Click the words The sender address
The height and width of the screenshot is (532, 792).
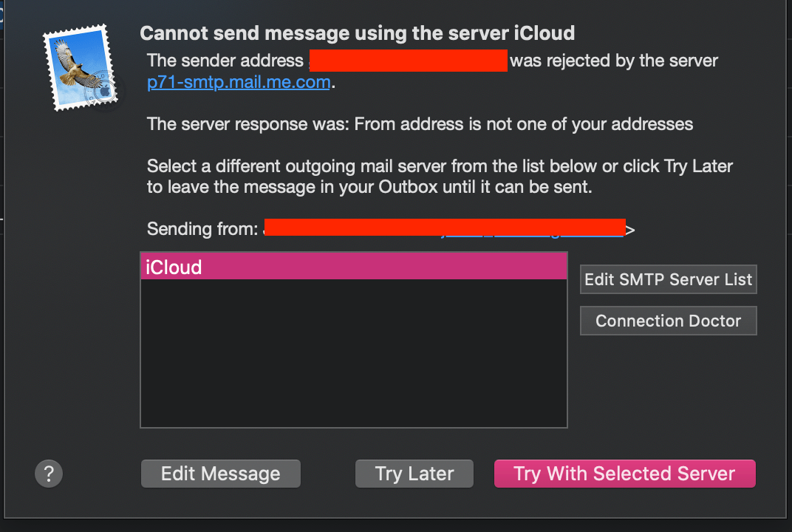(225, 61)
